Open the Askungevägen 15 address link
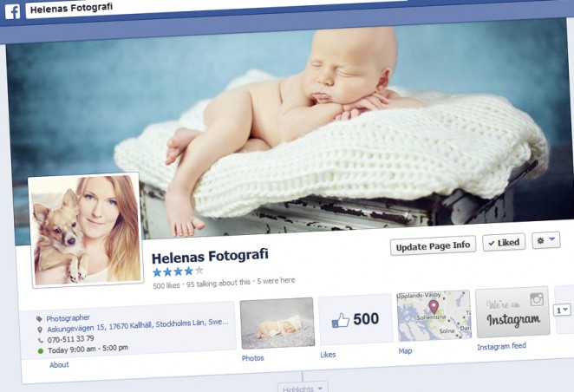Screen dimensions: 574x392 pos(138,325)
